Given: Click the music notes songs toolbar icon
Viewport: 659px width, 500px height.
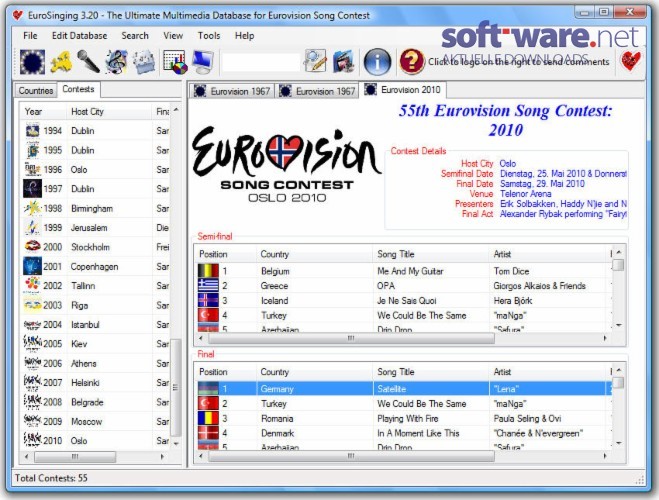Looking at the screenshot, I should click(x=116, y=62).
